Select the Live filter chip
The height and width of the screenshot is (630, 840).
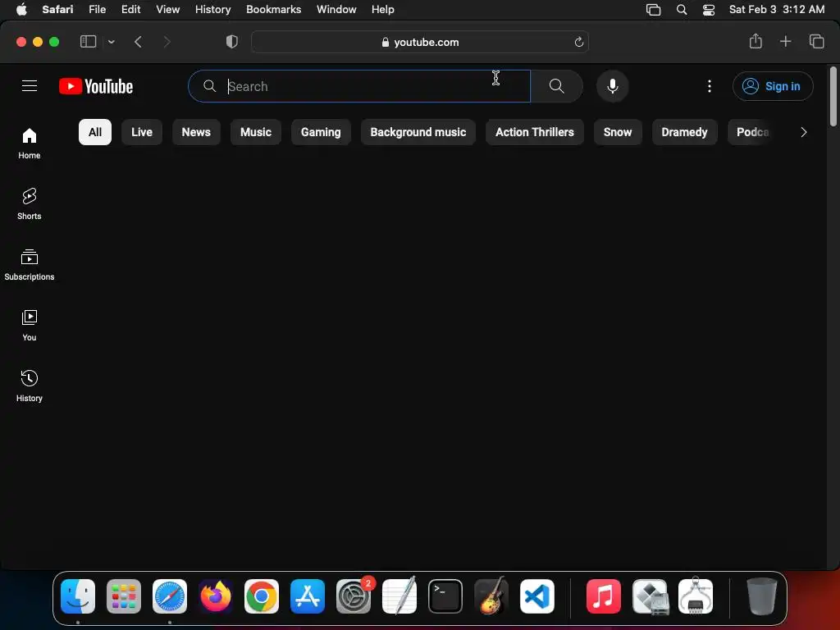point(142,132)
